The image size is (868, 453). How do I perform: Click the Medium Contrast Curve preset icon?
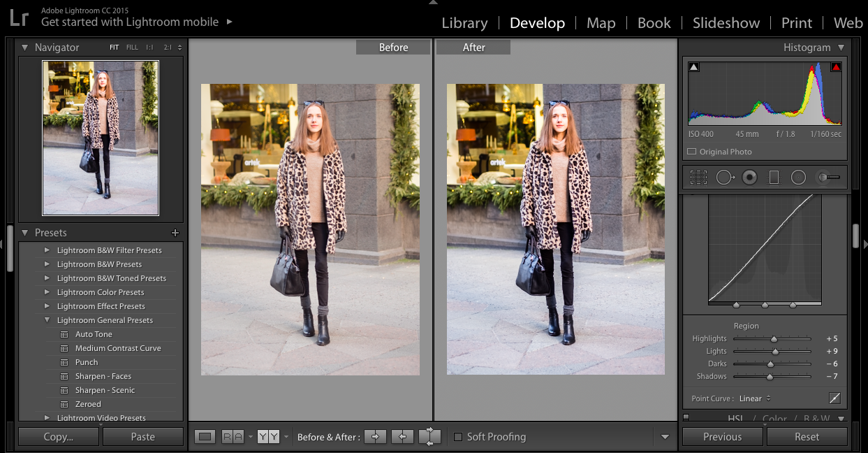tap(64, 348)
